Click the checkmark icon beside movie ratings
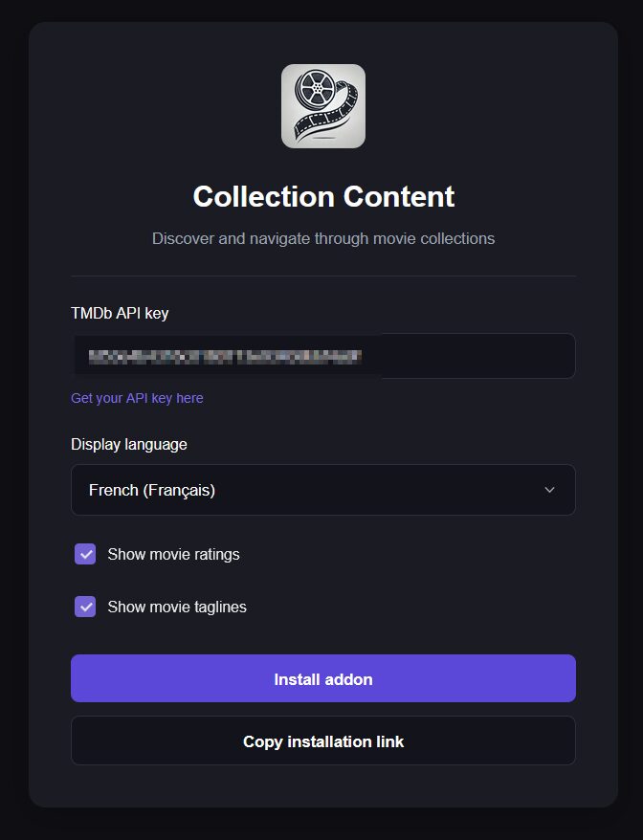 pyautogui.click(x=85, y=554)
